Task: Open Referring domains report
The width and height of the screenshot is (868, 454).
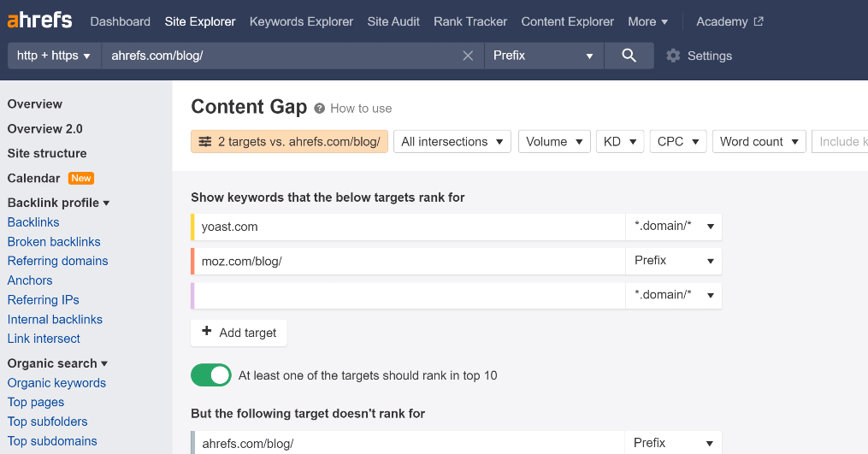Action: coord(57,261)
